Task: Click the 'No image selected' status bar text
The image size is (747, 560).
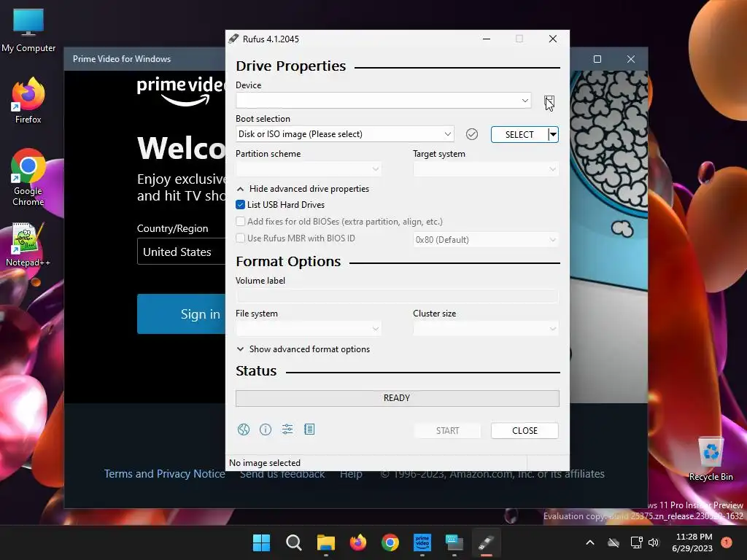Action: point(265,463)
